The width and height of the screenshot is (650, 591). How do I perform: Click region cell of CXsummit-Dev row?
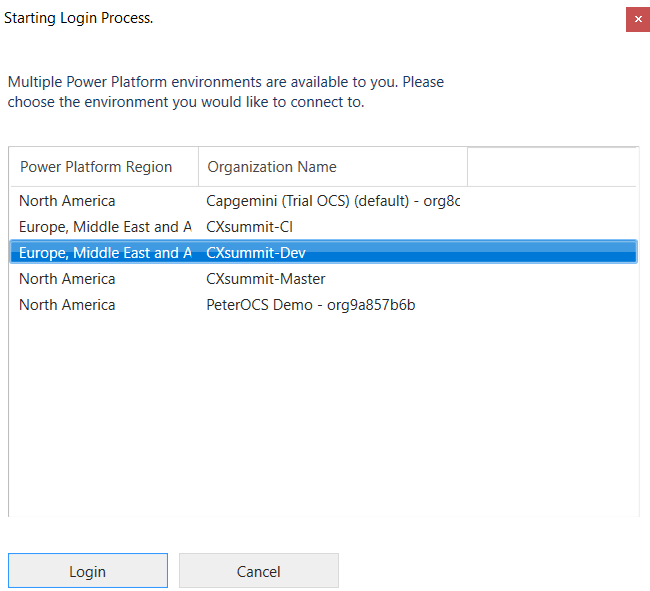click(x=105, y=253)
